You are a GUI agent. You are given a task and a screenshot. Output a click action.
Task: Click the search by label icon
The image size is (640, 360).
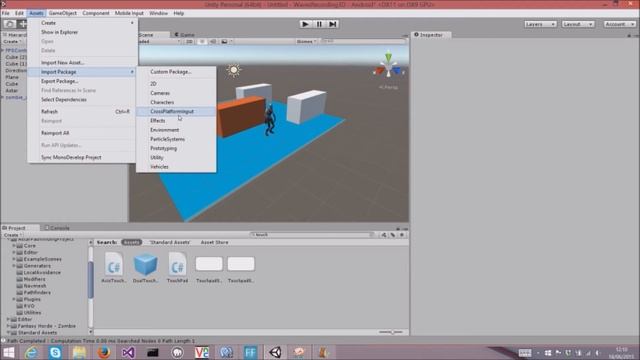393,235
